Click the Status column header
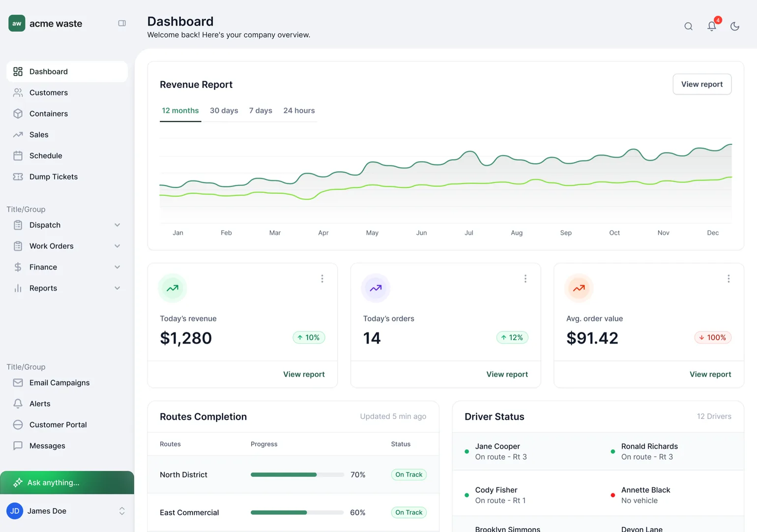 click(x=401, y=444)
